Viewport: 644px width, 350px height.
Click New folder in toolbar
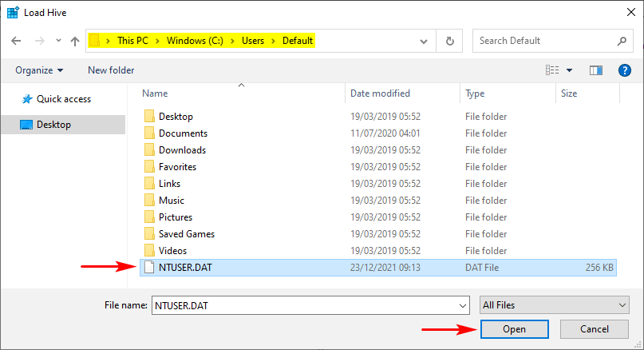(x=111, y=70)
